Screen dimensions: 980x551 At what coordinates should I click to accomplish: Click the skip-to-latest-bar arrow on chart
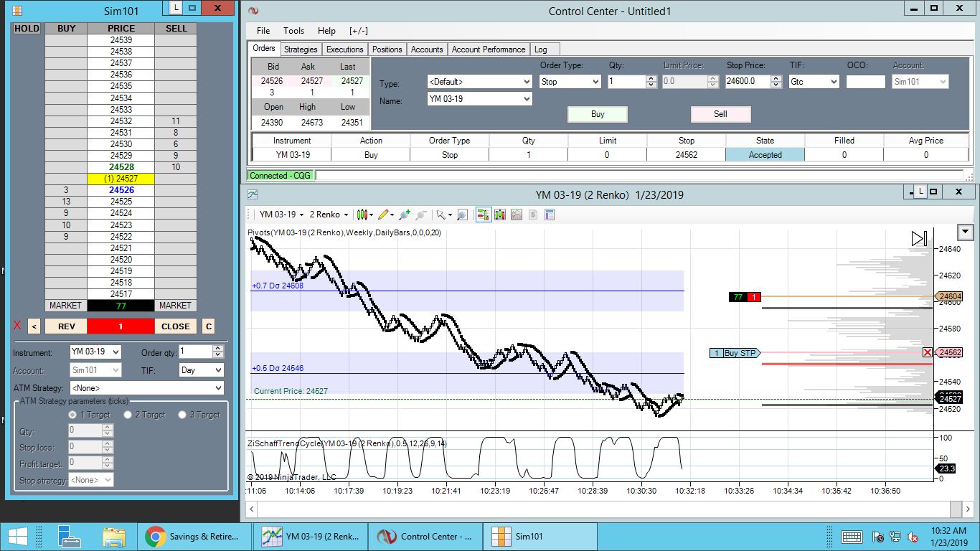(919, 239)
